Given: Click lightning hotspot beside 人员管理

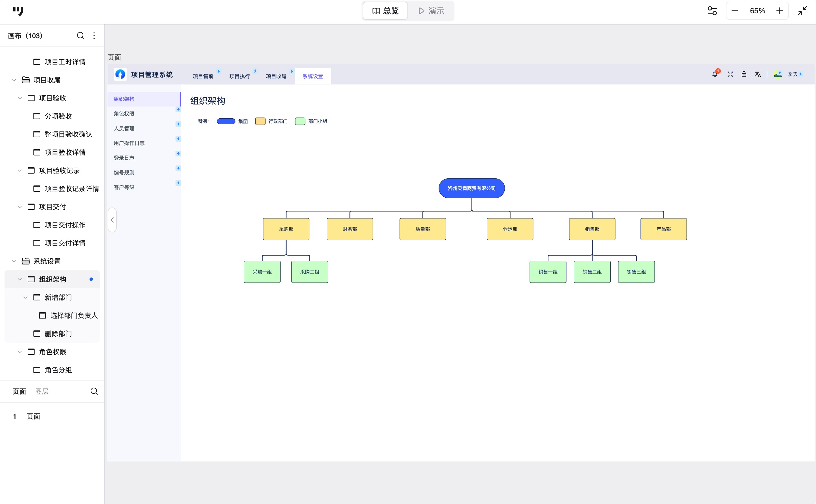Looking at the screenshot, I should click(178, 124).
